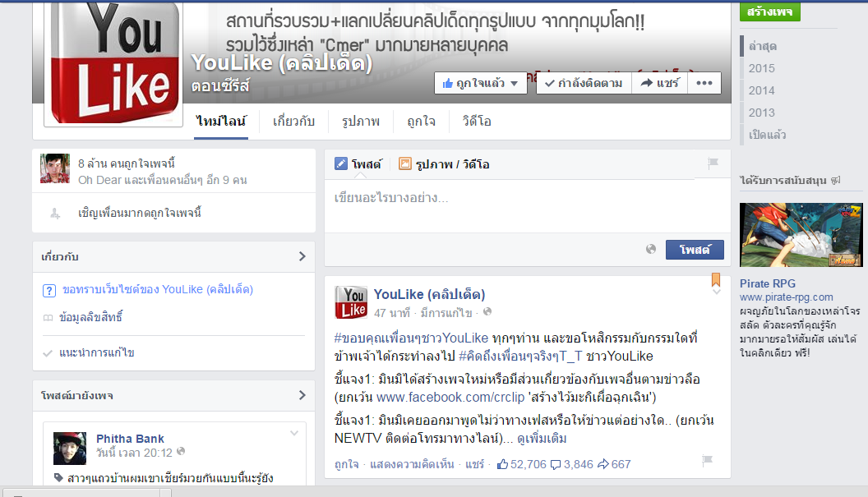Click the 47 minutes timestamp
868x497 pixels.
tap(392, 313)
